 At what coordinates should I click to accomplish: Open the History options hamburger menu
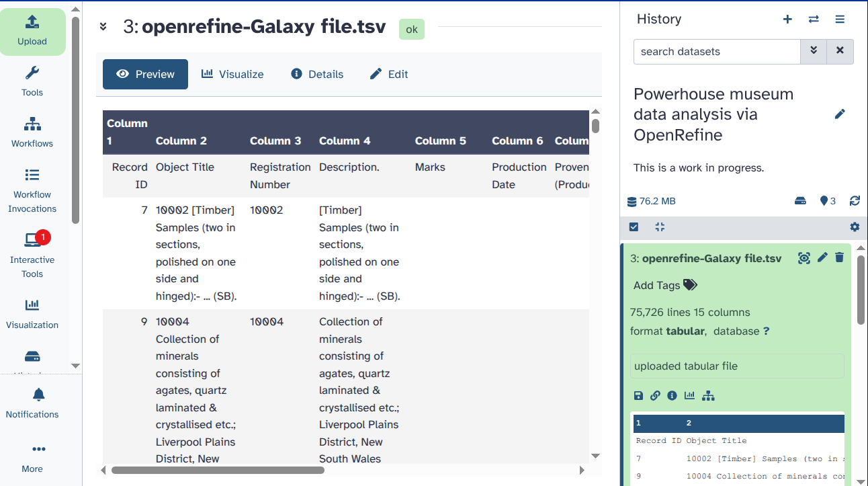click(x=840, y=19)
